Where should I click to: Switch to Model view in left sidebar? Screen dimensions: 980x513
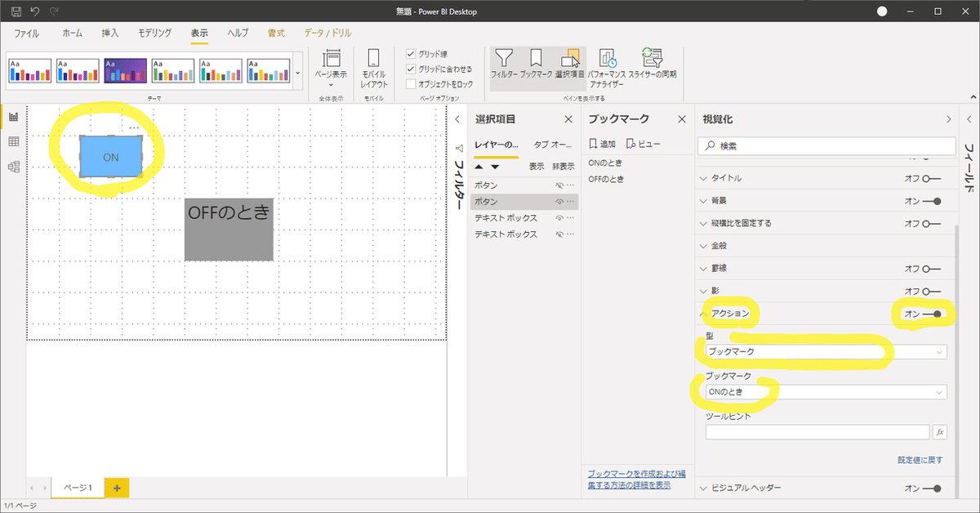(x=13, y=167)
